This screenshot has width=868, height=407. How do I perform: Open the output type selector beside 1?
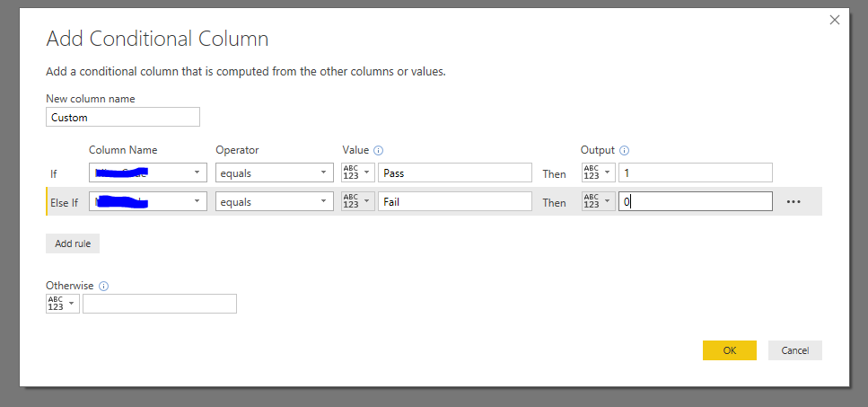pyautogui.click(x=599, y=173)
